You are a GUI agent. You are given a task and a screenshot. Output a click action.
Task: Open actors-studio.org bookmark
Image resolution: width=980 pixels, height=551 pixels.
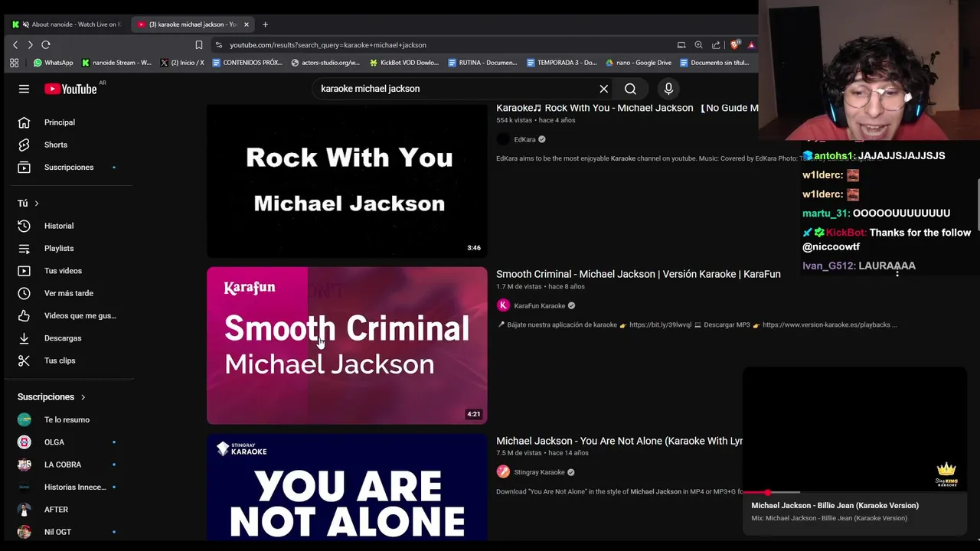point(325,63)
